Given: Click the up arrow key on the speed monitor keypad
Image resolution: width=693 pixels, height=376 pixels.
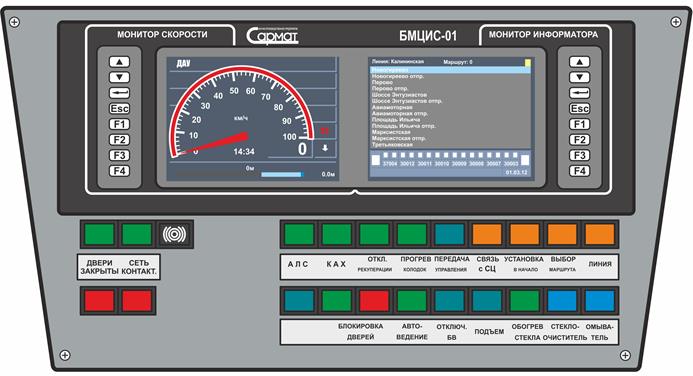Looking at the screenshot, I should (x=119, y=62).
